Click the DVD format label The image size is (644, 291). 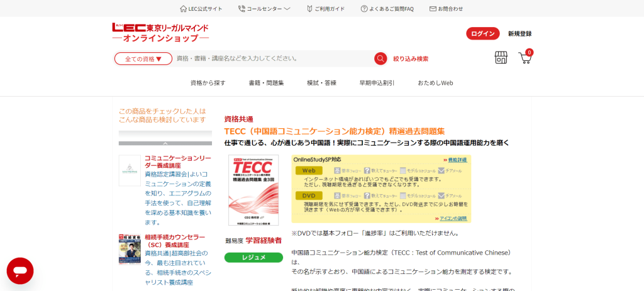coord(308,195)
